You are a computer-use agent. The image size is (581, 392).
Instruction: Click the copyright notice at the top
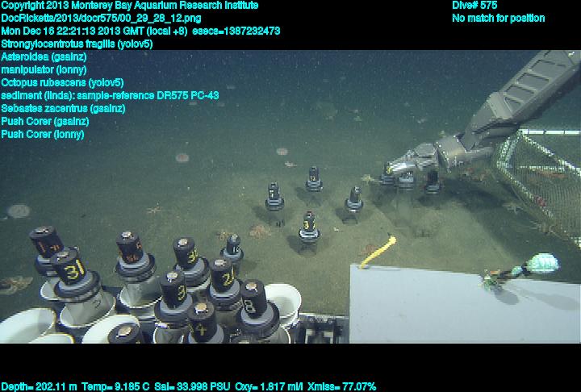(x=129, y=6)
